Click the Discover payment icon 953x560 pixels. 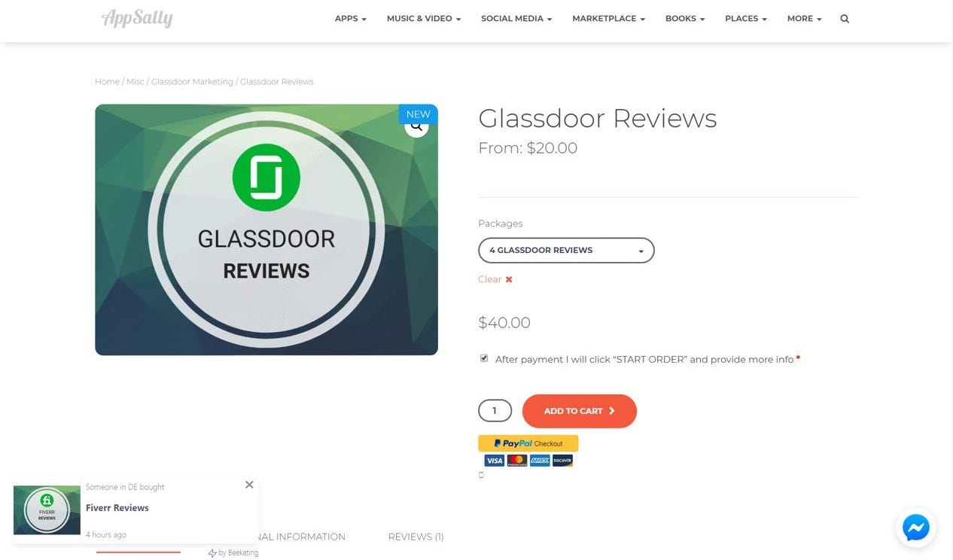[563, 460]
